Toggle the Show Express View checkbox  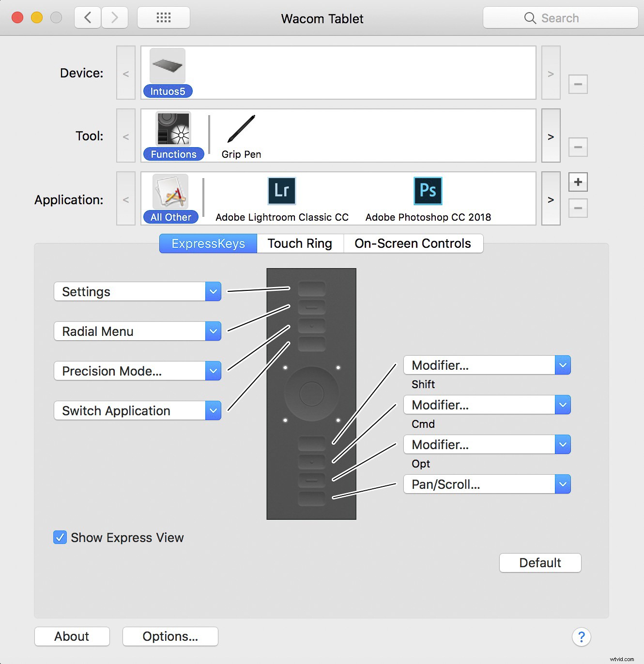coord(60,537)
